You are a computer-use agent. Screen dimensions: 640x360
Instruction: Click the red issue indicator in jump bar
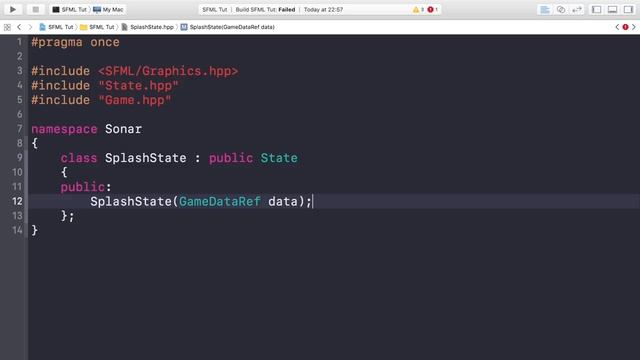625,27
